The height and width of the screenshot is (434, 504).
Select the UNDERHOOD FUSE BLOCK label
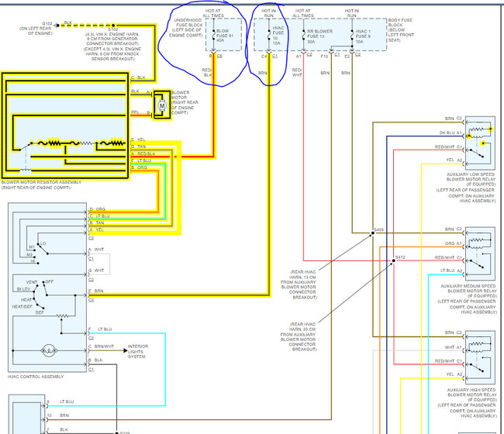click(187, 28)
